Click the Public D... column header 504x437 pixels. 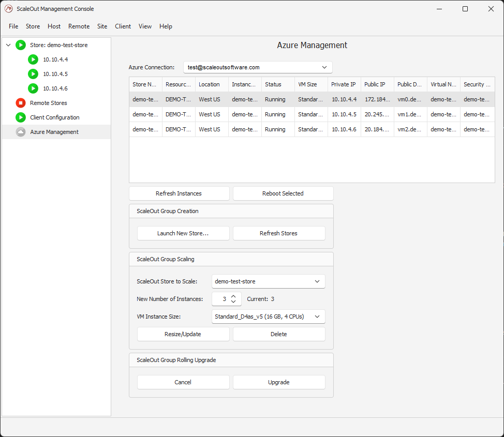click(410, 84)
